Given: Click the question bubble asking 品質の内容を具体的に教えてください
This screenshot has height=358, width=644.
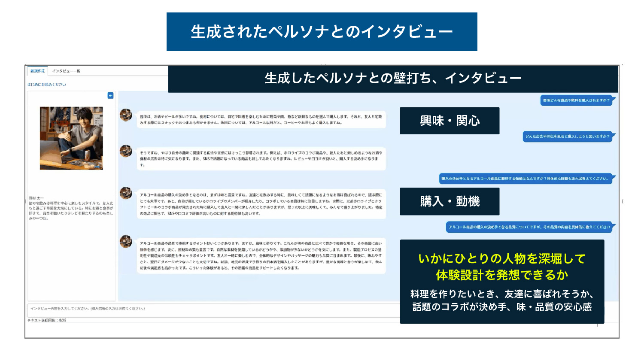Looking at the screenshot, I should pos(529,227).
